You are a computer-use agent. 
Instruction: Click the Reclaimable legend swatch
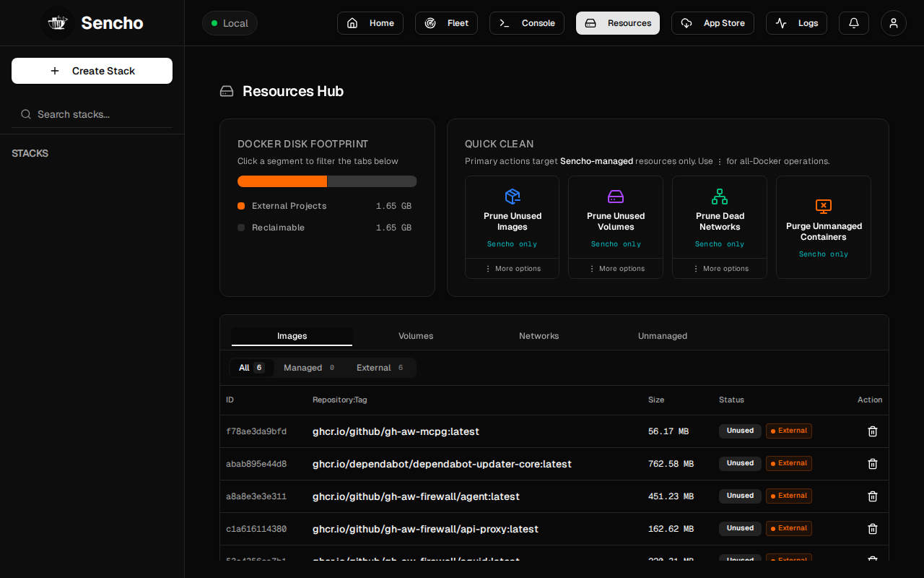pyautogui.click(x=241, y=228)
